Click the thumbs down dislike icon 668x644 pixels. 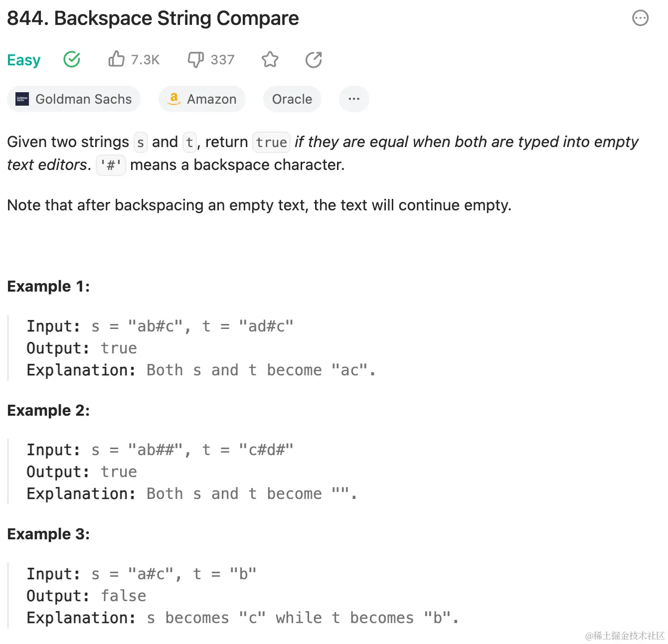pos(195,60)
